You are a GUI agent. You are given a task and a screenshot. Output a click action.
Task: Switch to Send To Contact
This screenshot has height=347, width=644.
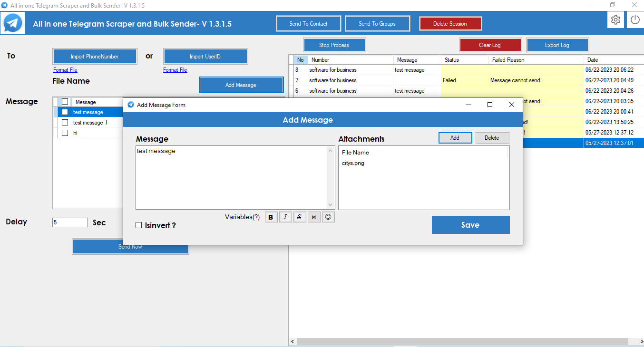click(308, 23)
